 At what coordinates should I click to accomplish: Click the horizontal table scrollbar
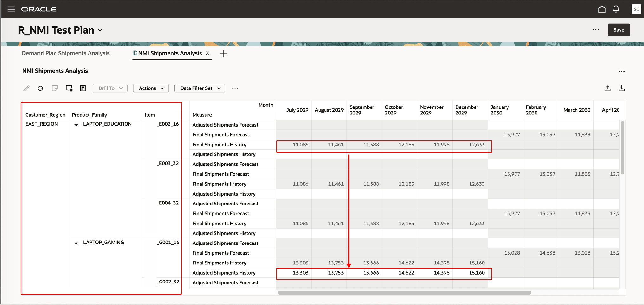pyautogui.click(x=404, y=293)
